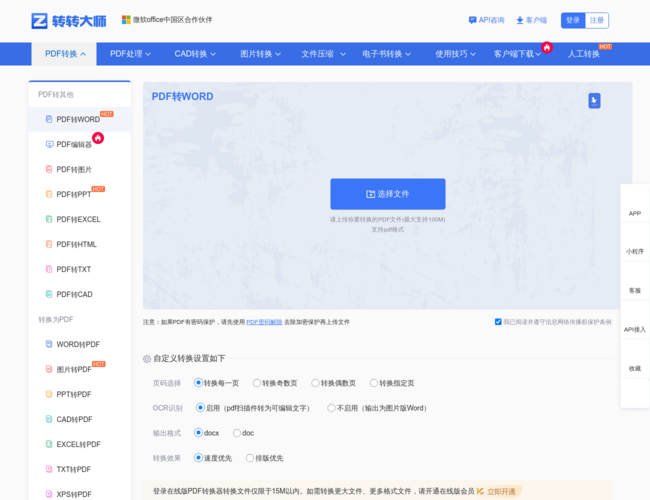Click the 选择文件 upload button
The height and width of the screenshot is (500, 650).
388,194
